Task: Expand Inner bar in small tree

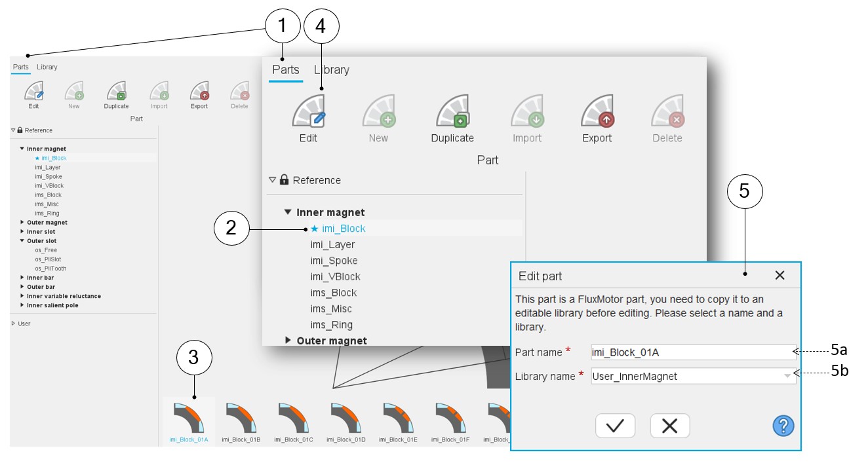Action: [x=22, y=278]
